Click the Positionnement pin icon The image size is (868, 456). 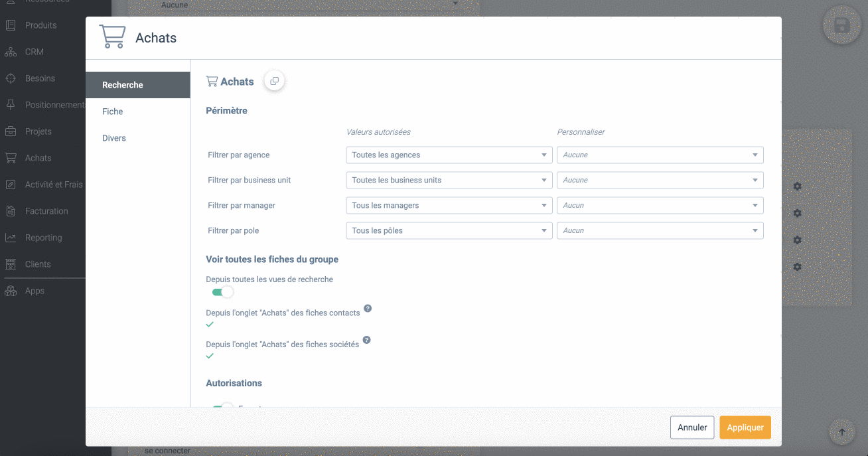pos(11,105)
